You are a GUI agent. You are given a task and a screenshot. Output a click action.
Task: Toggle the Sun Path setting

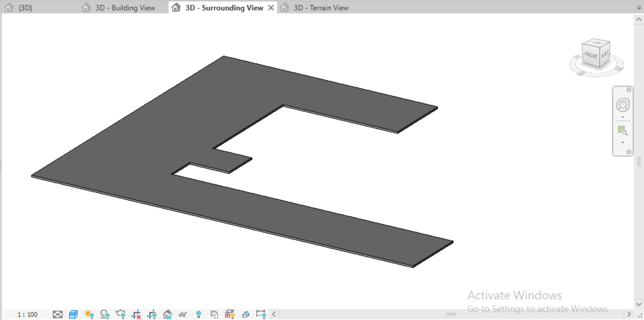click(89, 314)
